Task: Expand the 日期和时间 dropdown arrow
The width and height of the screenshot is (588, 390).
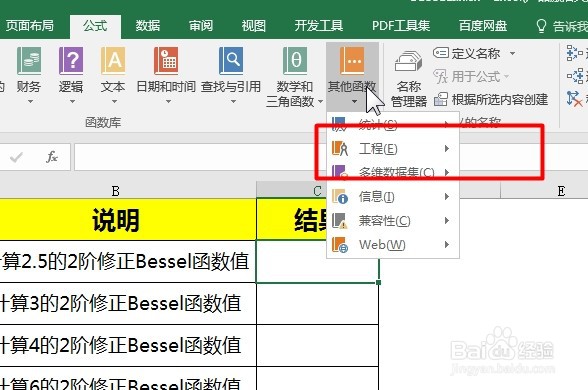Action: coord(168,101)
